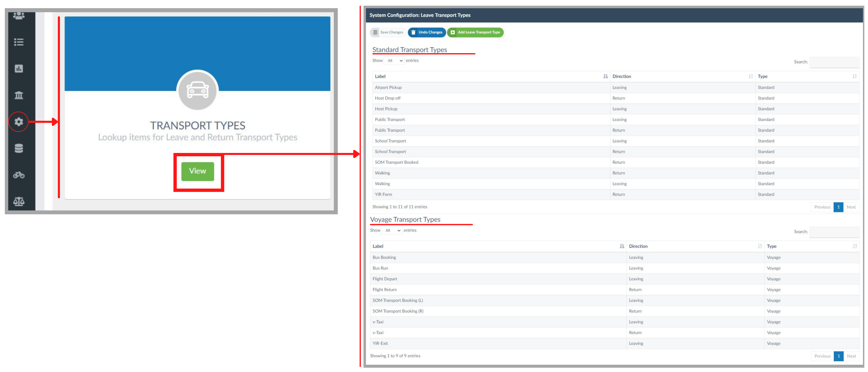The height and width of the screenshot is (372, 868).
Task: Open Voyage Transport Types entries dropdown
Action: point(392,230)
